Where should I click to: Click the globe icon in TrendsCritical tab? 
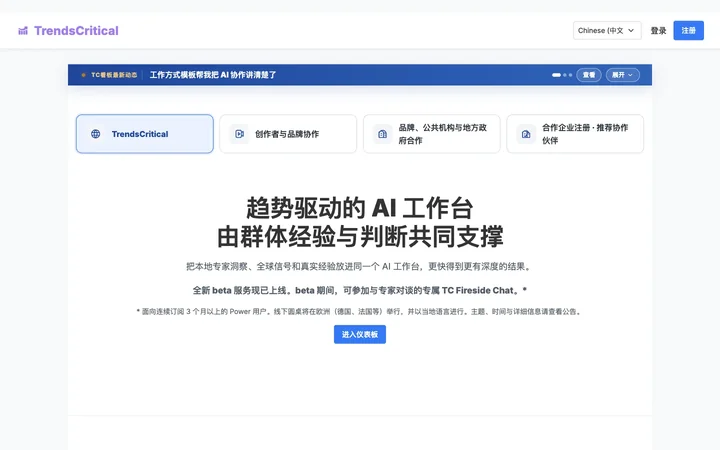point(96,134)
